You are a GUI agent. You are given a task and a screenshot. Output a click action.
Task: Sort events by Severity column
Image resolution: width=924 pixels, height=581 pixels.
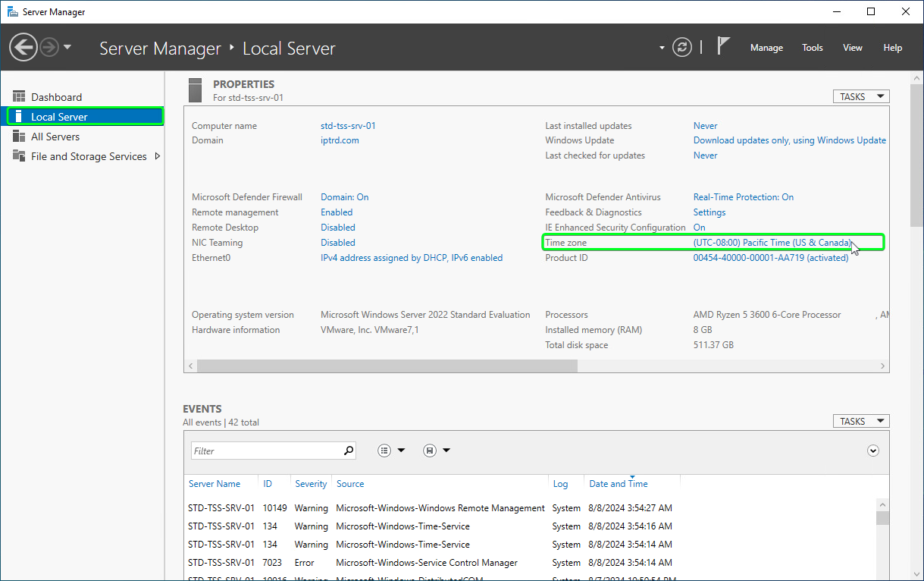pyautogui.click(x=311, y=484)
